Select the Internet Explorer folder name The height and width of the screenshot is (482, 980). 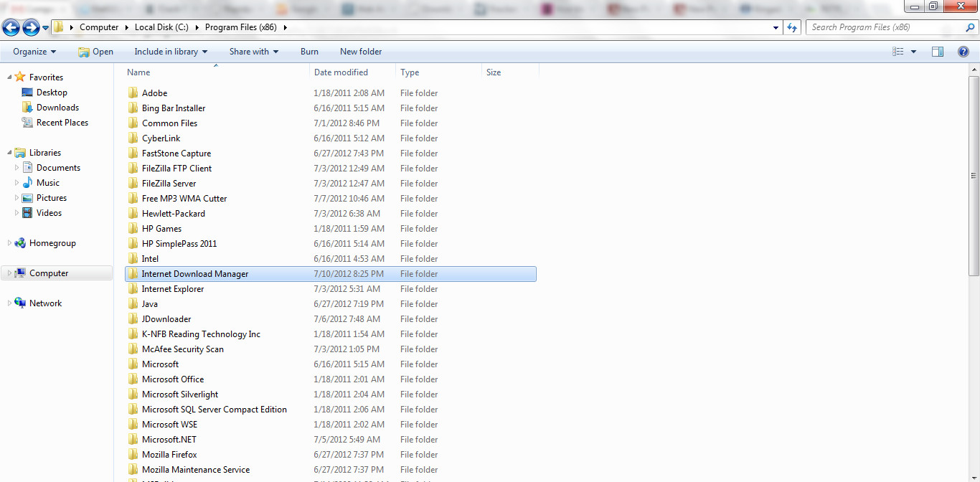pyautogui.click(x=173, y=289)
